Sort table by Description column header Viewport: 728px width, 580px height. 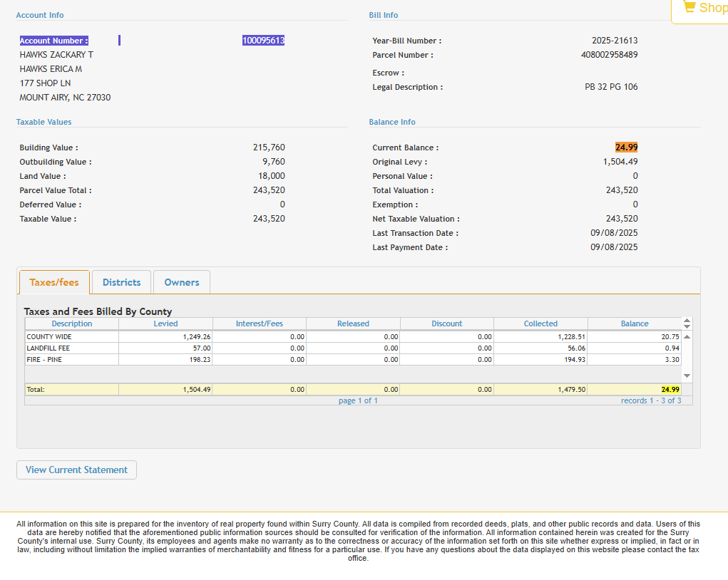[x=72, y=323]
